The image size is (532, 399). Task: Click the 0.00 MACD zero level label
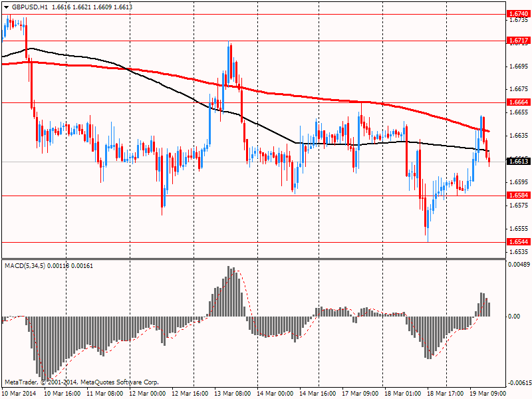tap(514, 317)
